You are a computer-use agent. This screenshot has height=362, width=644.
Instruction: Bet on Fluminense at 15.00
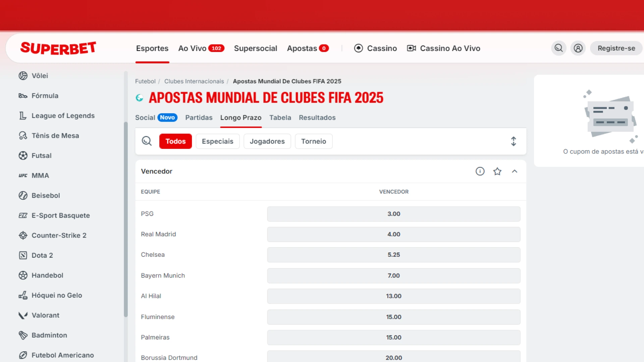point(394,317)
